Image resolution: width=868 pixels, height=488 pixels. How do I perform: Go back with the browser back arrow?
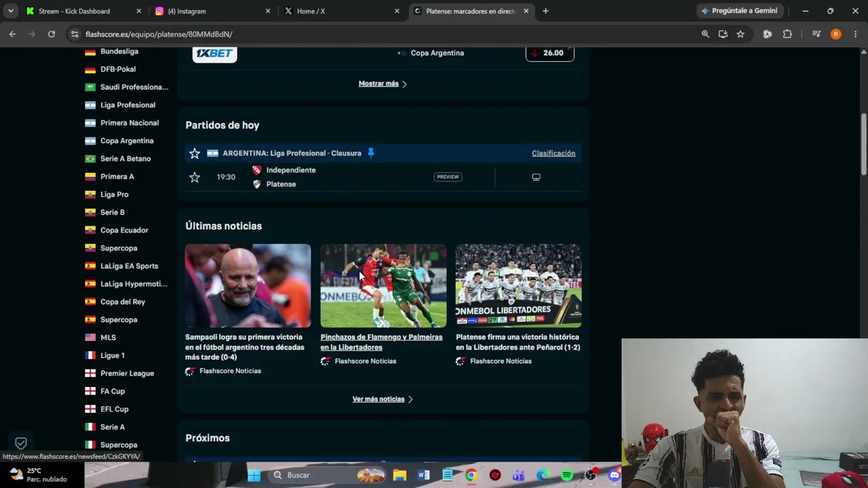(x=12, y=34)
